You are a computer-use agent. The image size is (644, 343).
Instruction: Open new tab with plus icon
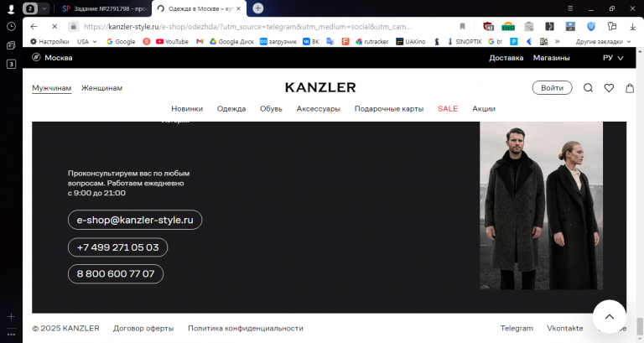point(258,8)
